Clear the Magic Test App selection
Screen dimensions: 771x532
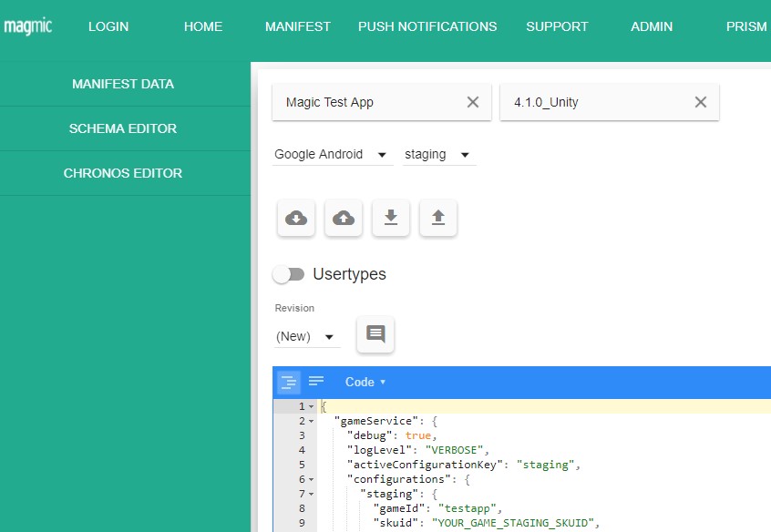click(472, 102)
